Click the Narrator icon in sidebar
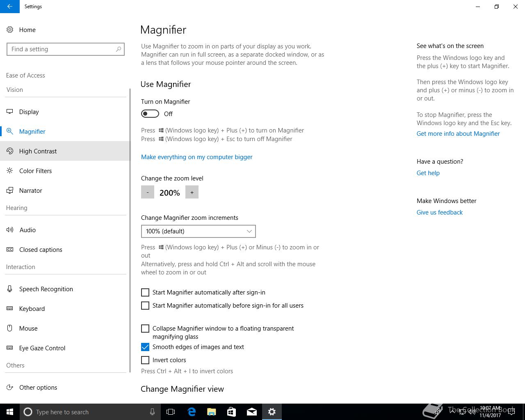 click(10, 190)
